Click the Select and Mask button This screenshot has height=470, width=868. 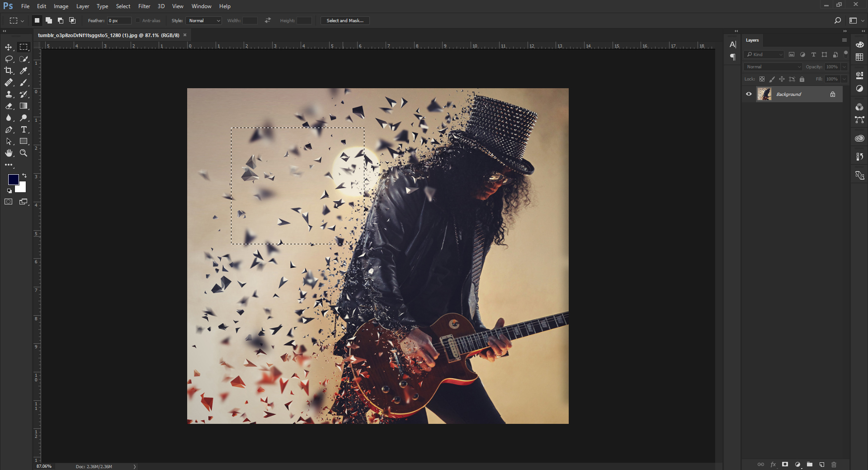(x=345, y=20)
